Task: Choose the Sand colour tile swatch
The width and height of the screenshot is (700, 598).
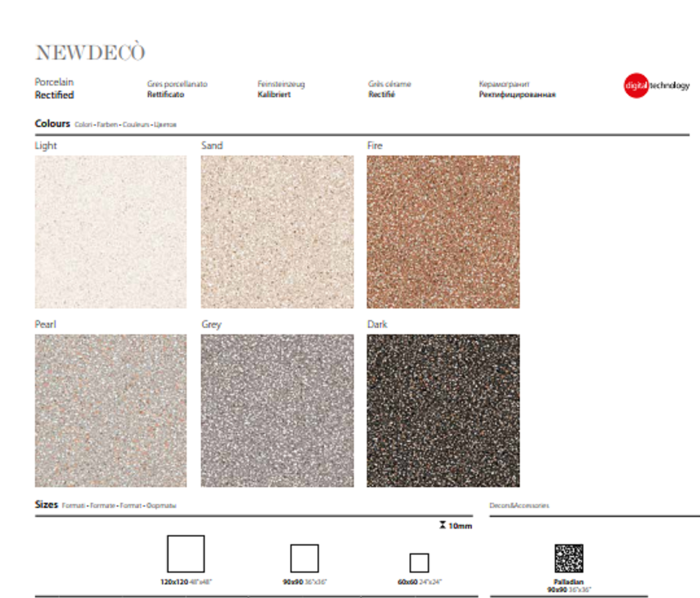Action: coord(277,232)
